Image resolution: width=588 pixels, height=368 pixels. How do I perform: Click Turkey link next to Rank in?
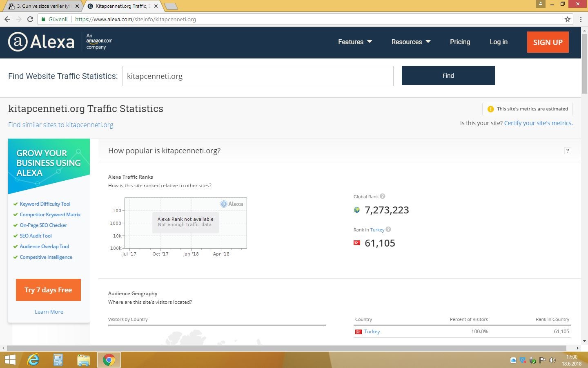[377, 230]
